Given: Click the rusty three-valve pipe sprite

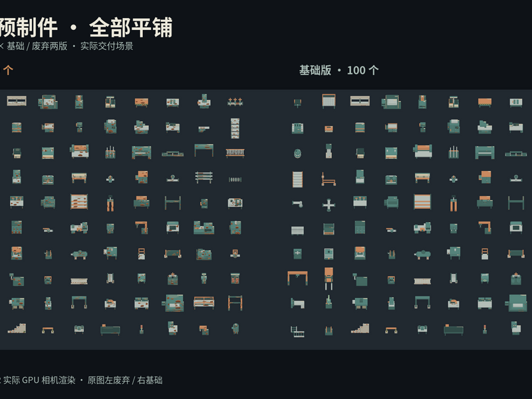Looking at the screenshot, I should point(235,102).
